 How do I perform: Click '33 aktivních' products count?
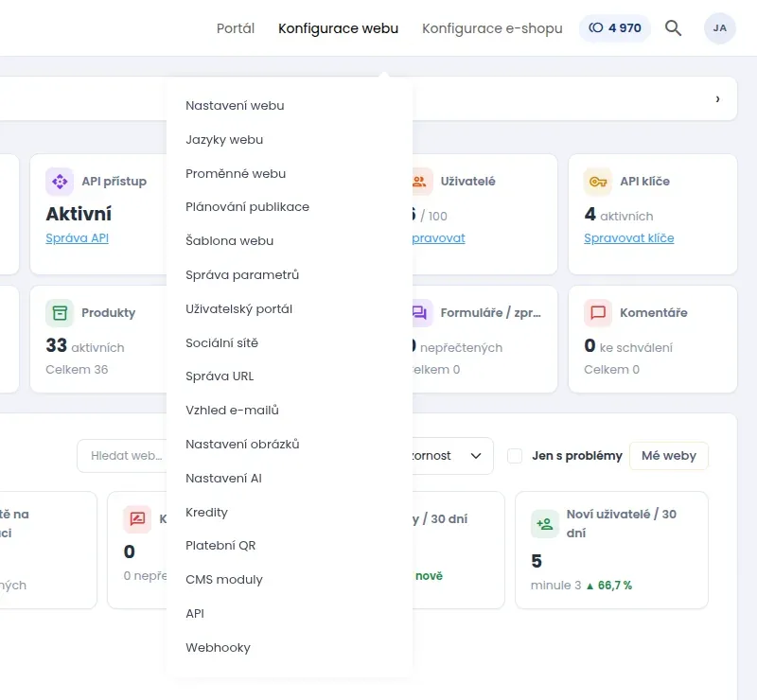pos(85,345)
